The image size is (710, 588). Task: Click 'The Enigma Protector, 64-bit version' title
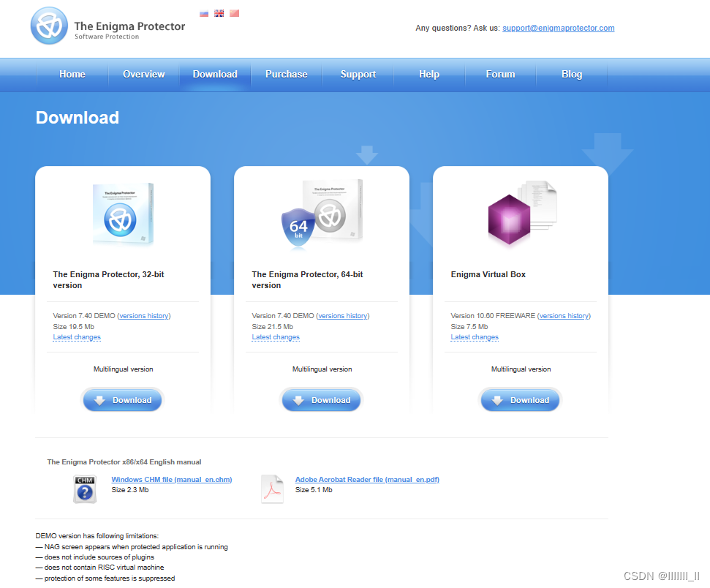click(x=307, y=280)
